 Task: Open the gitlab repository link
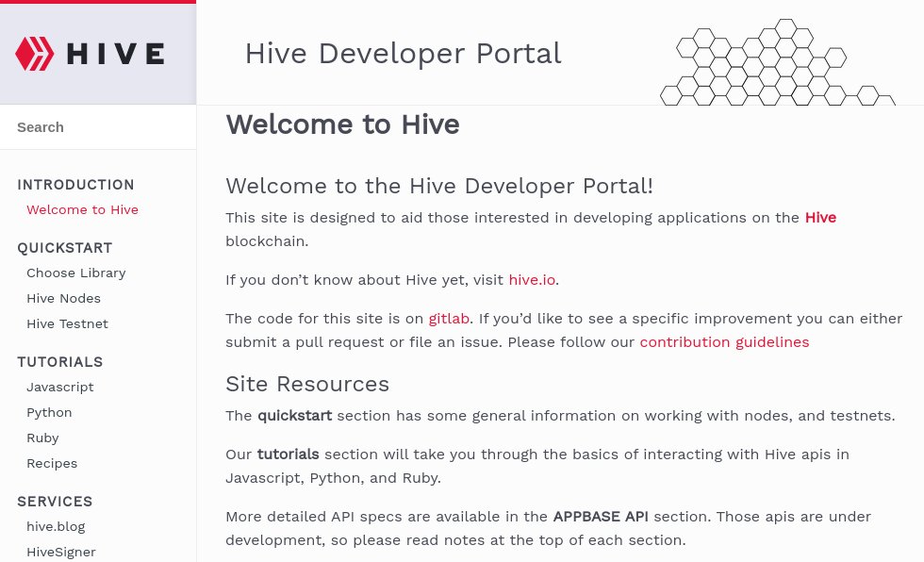pos(449,318)
